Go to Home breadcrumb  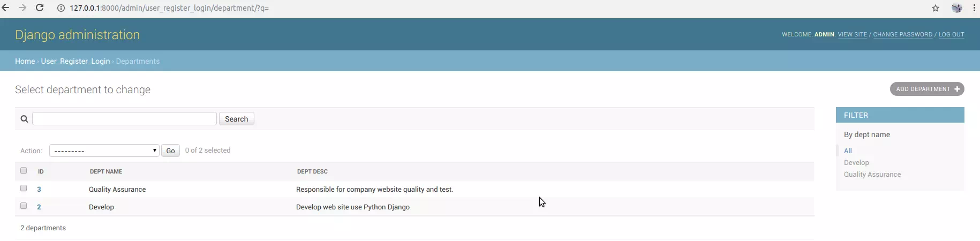25,61
